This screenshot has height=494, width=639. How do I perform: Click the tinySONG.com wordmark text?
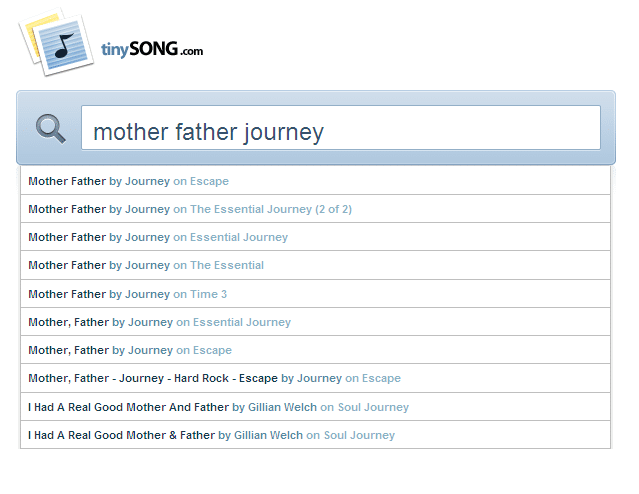click(x=152, y=49)
